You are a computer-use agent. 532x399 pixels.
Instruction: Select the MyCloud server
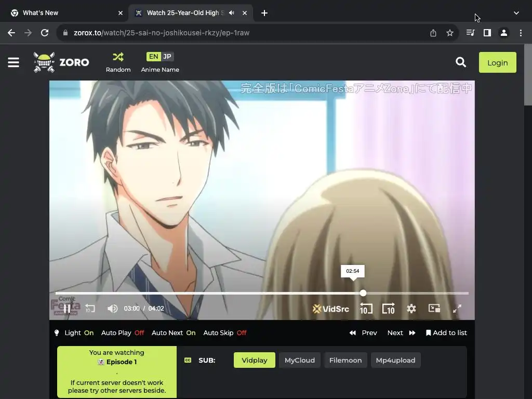coord(300,360)
